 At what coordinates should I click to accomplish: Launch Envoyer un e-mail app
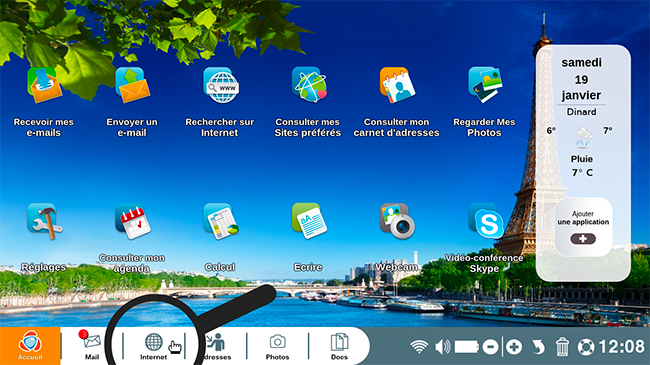(132, 85)
